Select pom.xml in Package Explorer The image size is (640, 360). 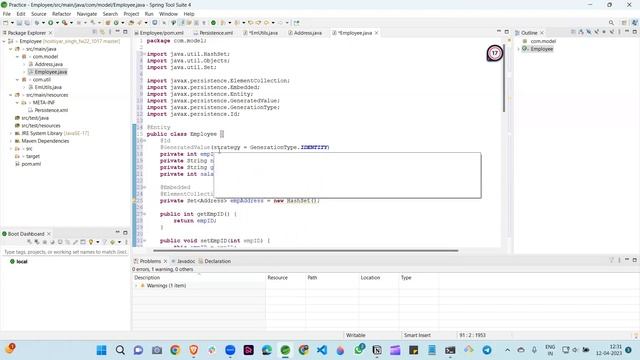[x=31, y=164]
